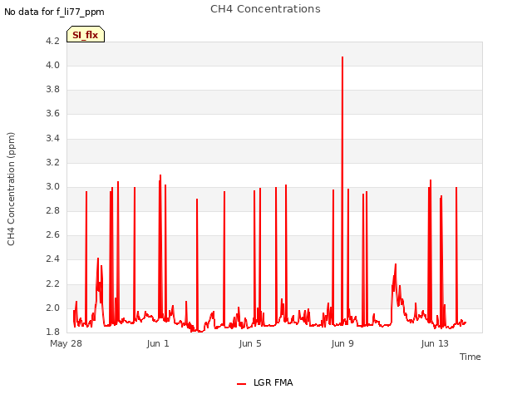Click the Jun 5 x-axis tick label
Screen dimensions: 532x399
pos(250,343)
